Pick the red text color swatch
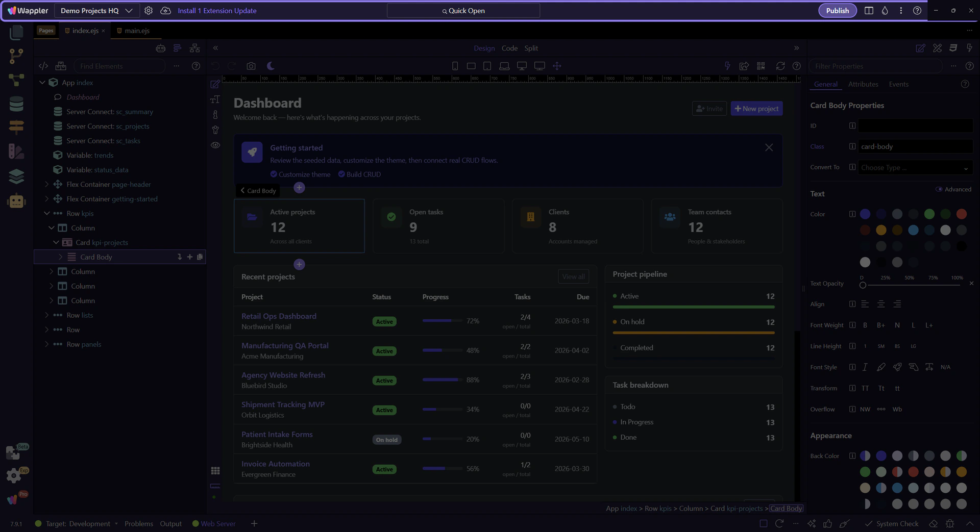The image size is (980, 532). pyautogui.click(x=961, y=214)
